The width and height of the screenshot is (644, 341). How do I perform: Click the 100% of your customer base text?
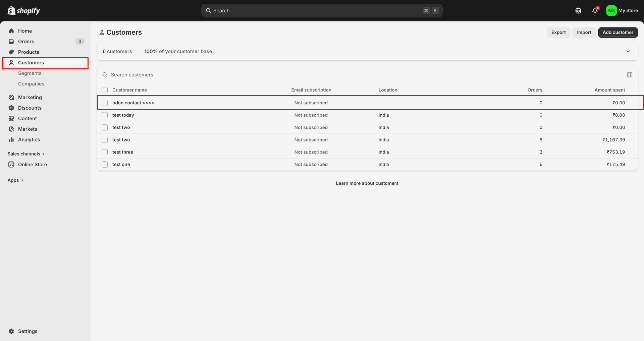tap(178, 51)
